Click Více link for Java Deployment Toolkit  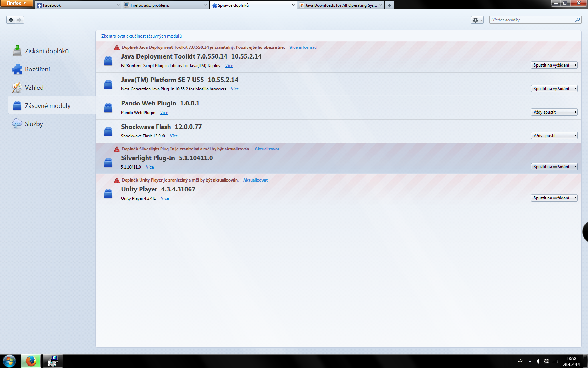(x=229, y=66)
